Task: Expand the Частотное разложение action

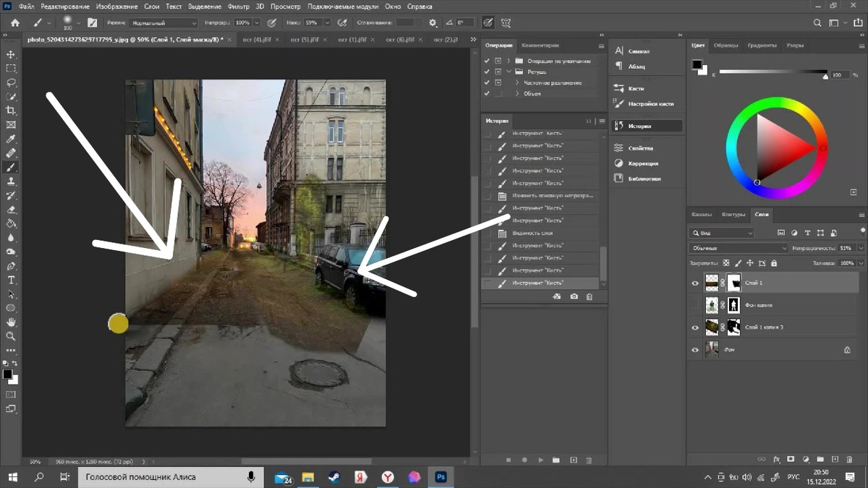Action: [517, 83]
